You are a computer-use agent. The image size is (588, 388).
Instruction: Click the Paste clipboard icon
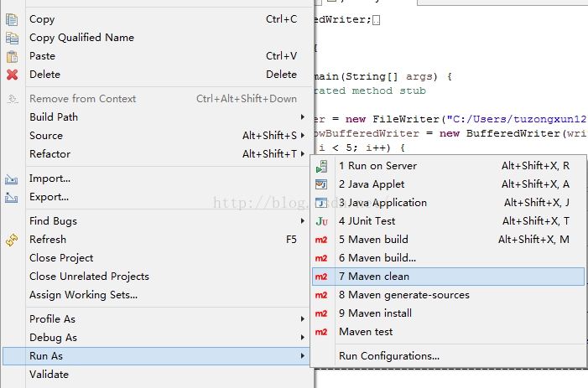(12, 56)
